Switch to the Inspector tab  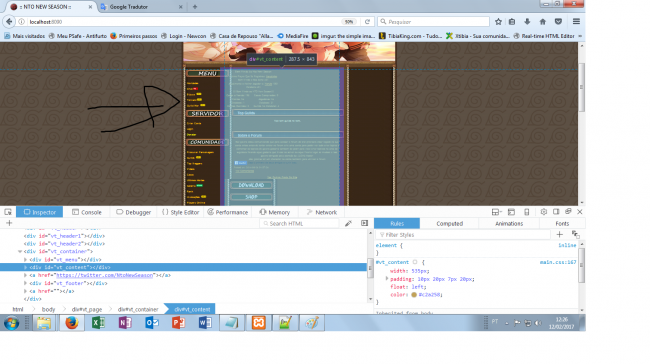pos(39,212)
